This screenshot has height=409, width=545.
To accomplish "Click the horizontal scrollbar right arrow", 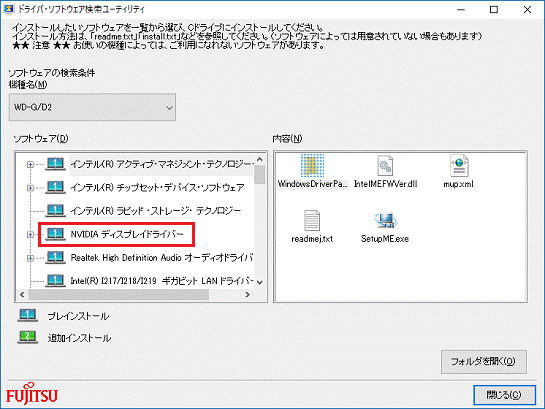I will [247, 295].
